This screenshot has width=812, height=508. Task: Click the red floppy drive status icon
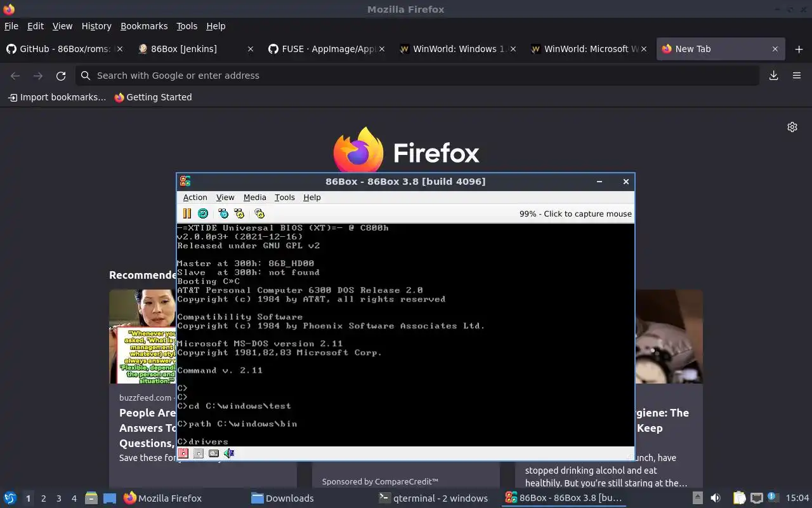183,453
